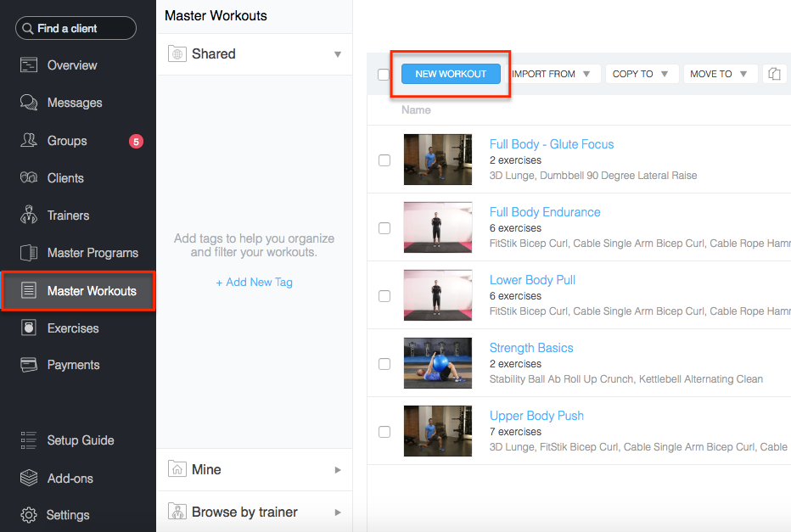This screenshot has height=532, width=791.
Task: Click the Shared folder globe icon
Action: click(x=177, y=53)
